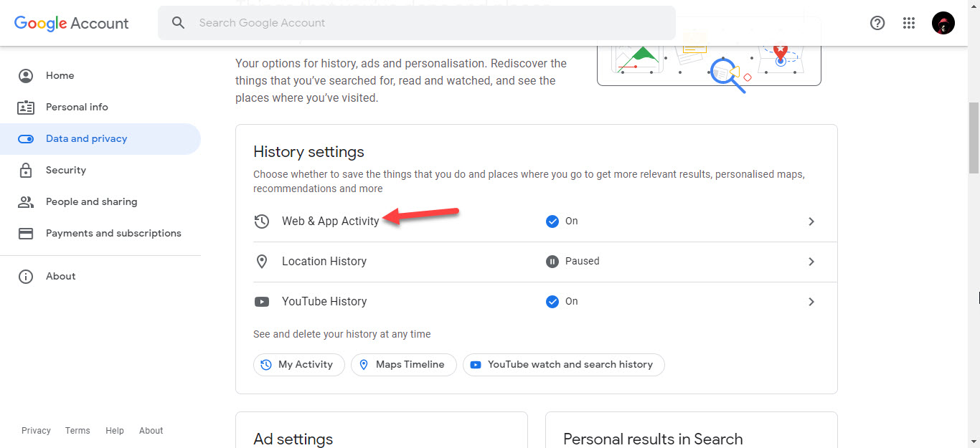Viewport: 980px width, 448px height.
Task: Click the Web & App Activity clock icon
Action: click(262, 221)
